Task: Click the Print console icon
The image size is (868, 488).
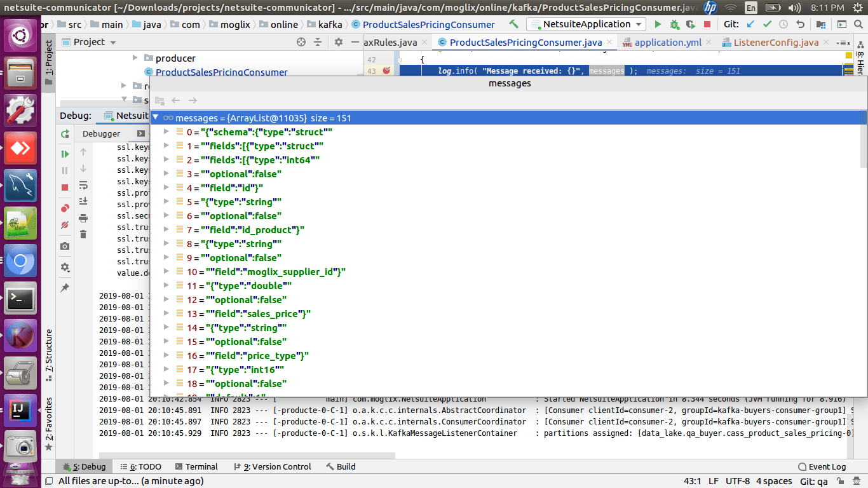Action: (83, 218)
